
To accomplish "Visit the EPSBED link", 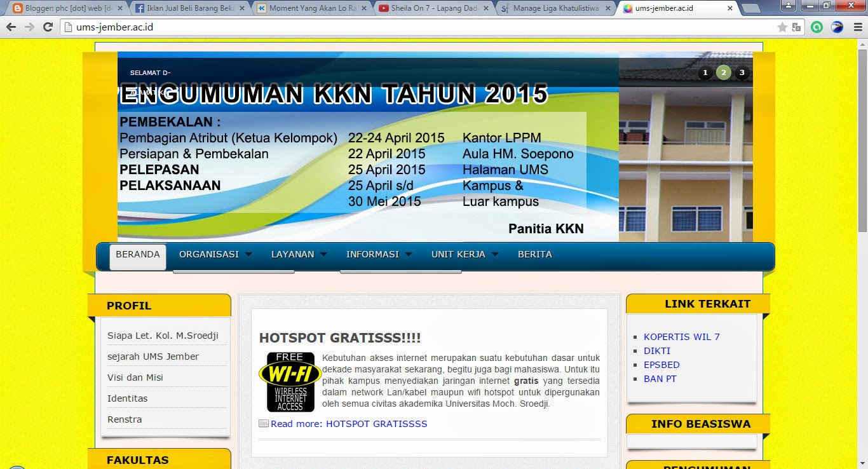I will pyautogui.click(x=661, y=365).
